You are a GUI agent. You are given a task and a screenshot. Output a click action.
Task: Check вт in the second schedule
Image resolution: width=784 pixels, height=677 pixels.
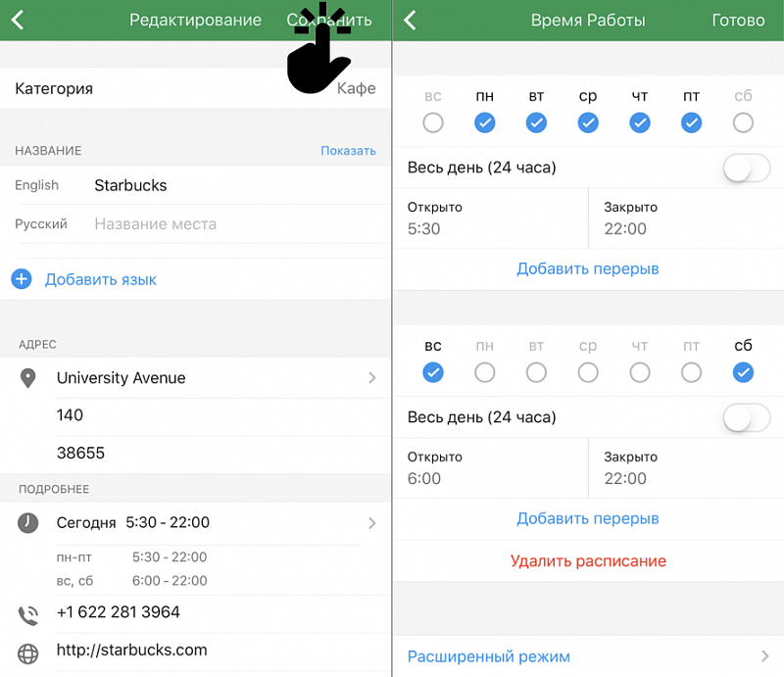pos(536,372)
